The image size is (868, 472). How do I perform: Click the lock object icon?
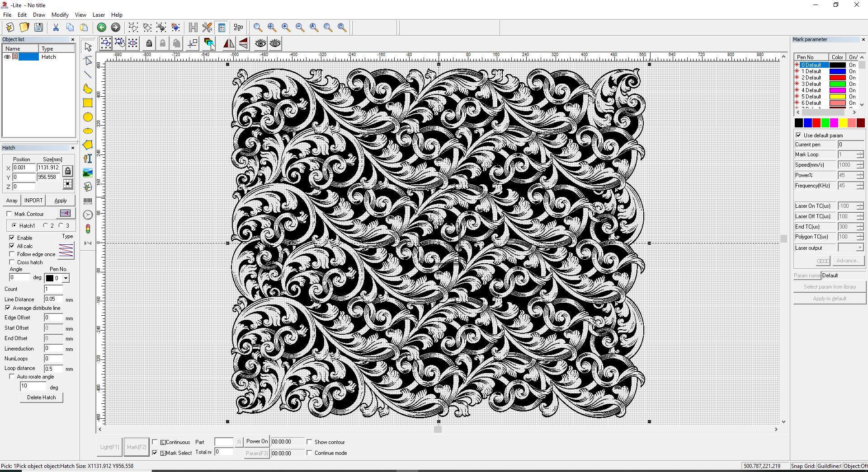[149, 43]
